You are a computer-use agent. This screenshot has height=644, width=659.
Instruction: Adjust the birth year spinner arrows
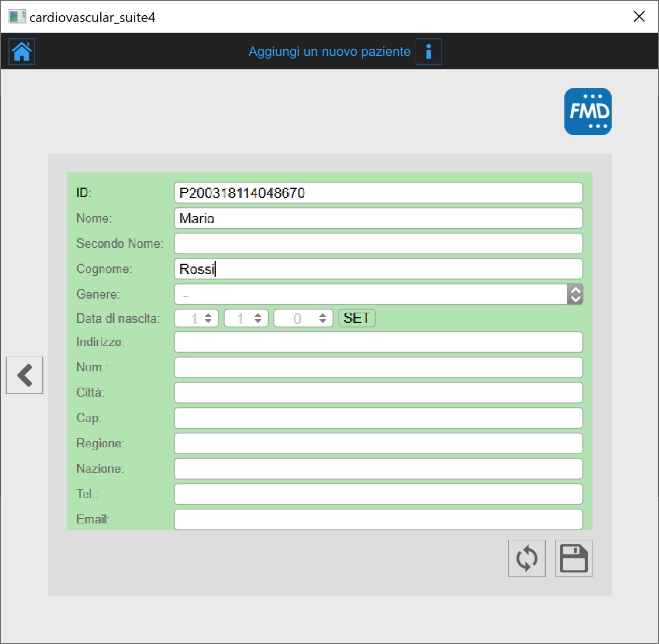pos(322,318)
